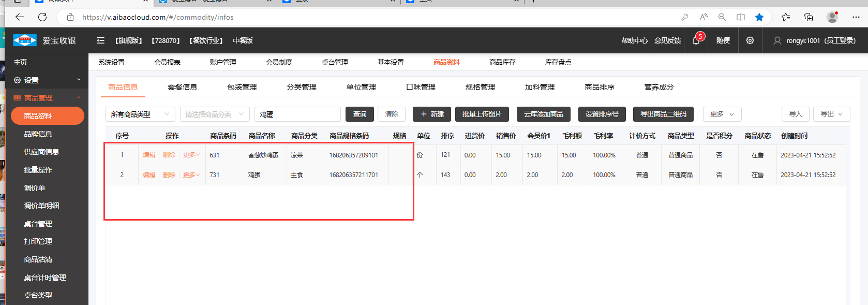Open the split screen icon

(x=741, y=17)
